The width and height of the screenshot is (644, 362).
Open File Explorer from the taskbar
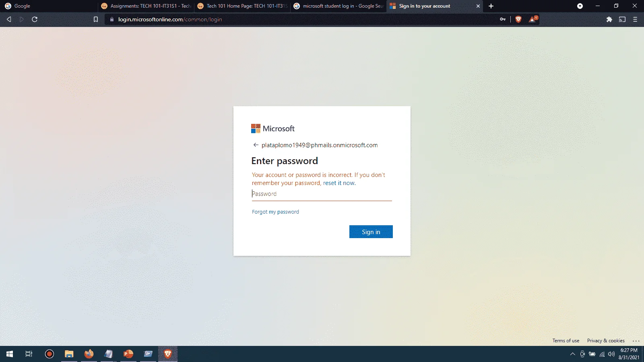69,354
